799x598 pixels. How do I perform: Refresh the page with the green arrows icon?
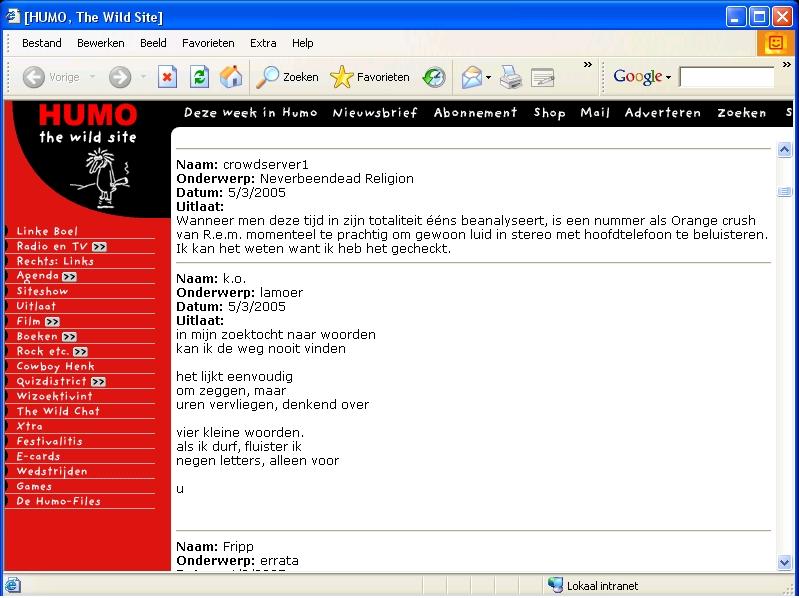pyautogui.click(x=199, y=77)
